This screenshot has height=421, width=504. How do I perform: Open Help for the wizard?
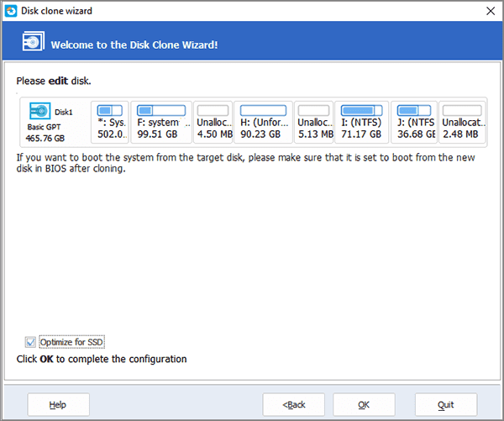(x=58, y=404)
